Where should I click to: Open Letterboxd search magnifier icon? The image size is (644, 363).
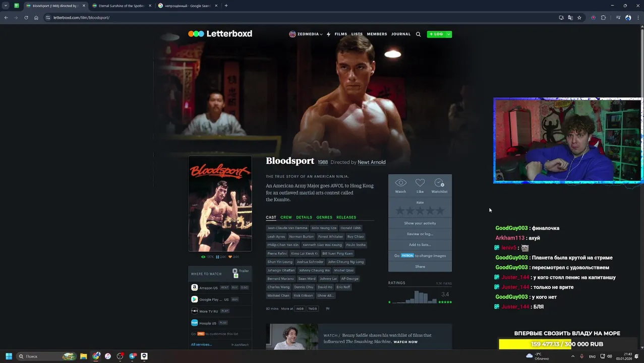418,34
